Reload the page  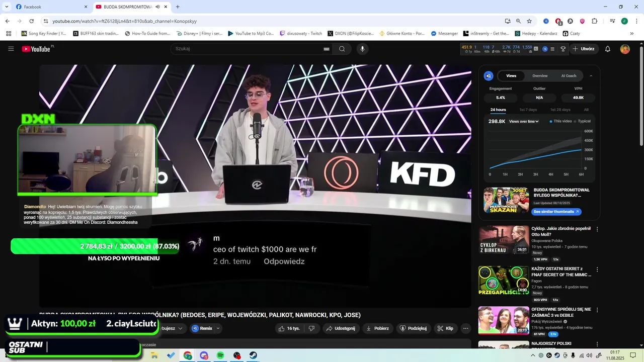pyautogui.click(x=31, y=21)
